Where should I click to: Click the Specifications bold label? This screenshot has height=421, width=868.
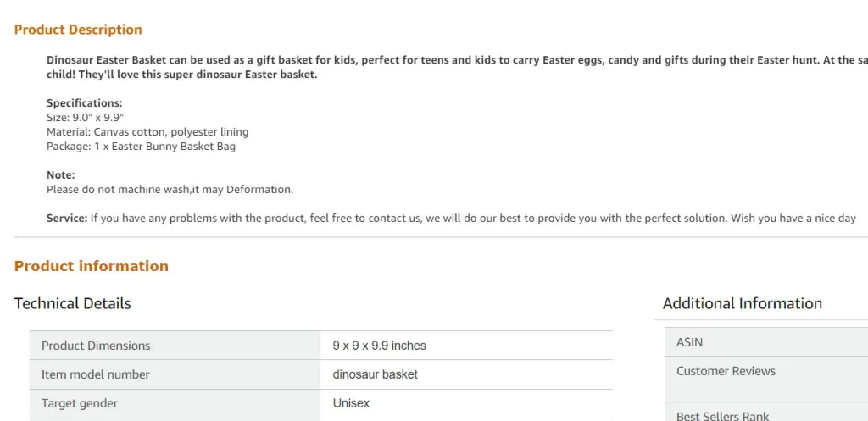(x=84, y=103)
